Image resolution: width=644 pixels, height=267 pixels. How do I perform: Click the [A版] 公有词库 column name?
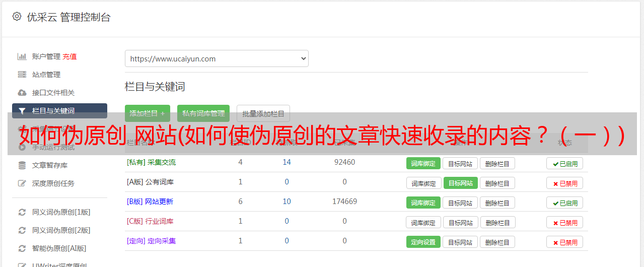click(150, 182)
